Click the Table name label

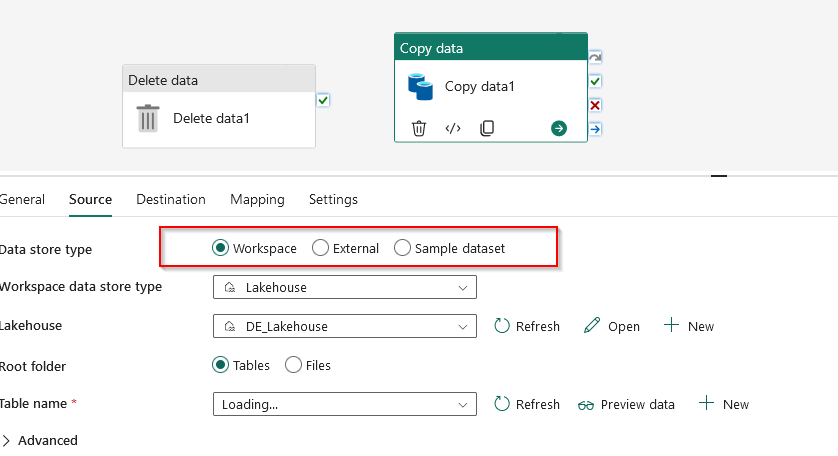coord(33,404)
